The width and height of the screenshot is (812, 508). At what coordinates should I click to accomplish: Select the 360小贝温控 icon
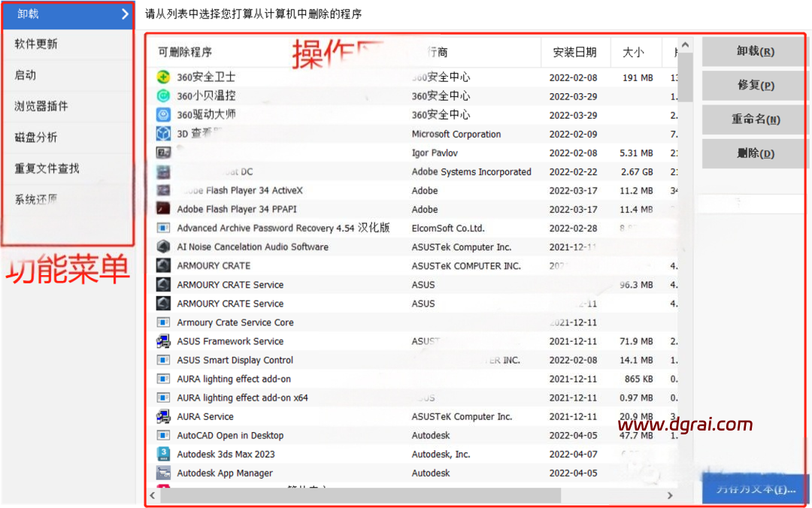click(x=163, y=95)
